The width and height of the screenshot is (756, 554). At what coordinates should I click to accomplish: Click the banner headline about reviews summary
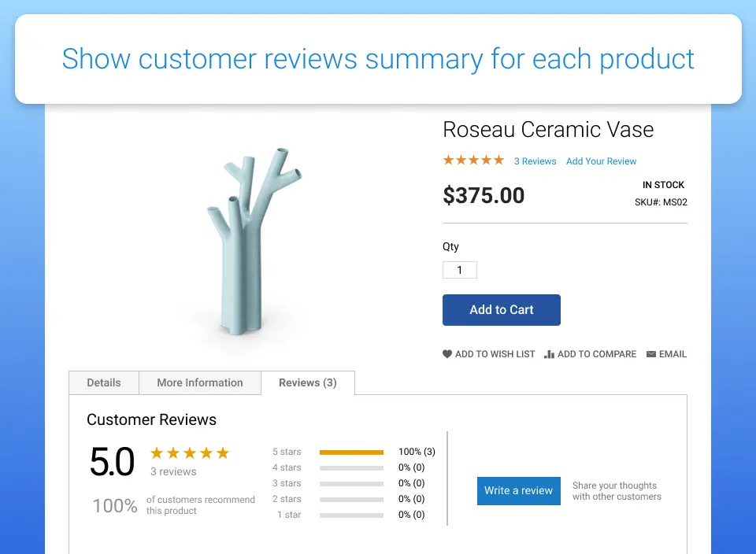(x=378, y=59)
